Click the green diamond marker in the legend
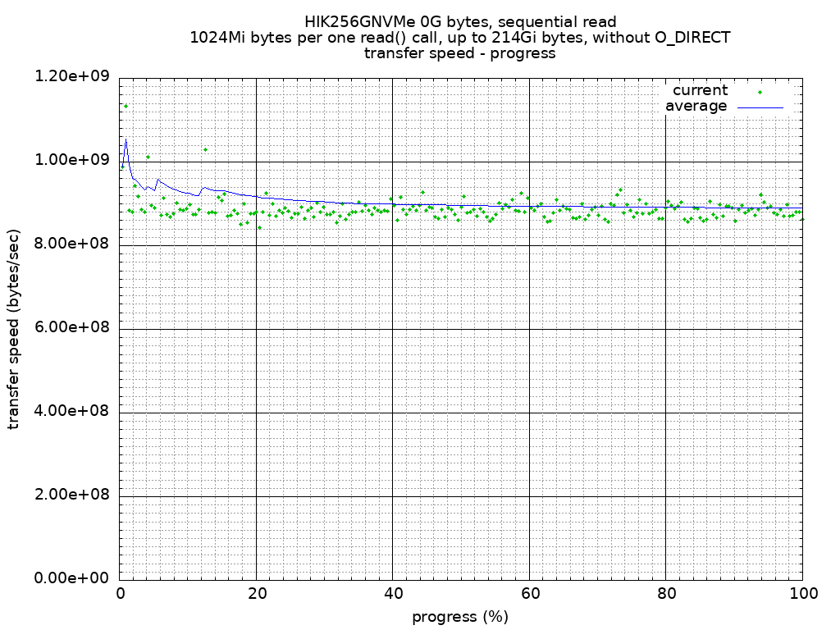This screenshot has height=630, width=840. tap(760, 92)
